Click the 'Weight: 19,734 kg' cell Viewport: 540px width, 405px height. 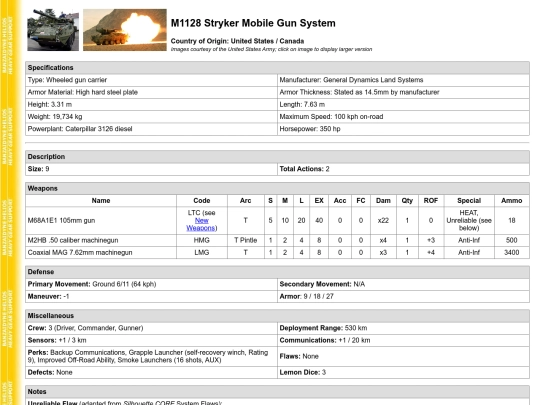151,117
